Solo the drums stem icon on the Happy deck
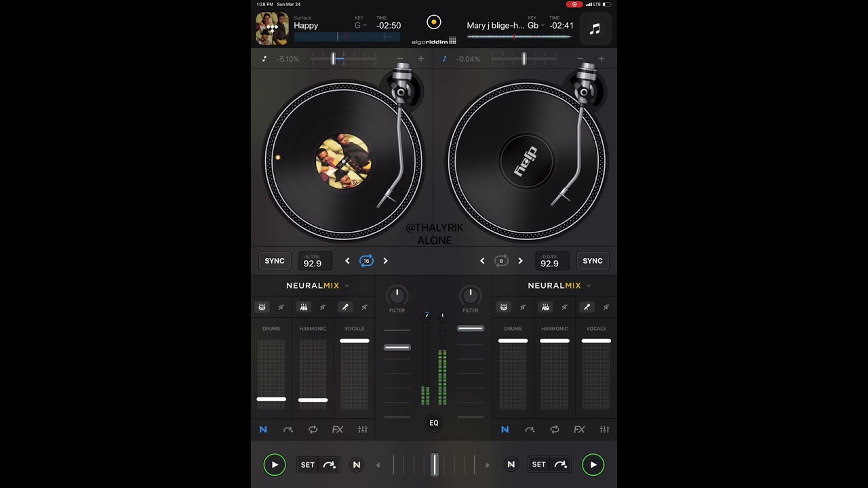 click(262, 307)
